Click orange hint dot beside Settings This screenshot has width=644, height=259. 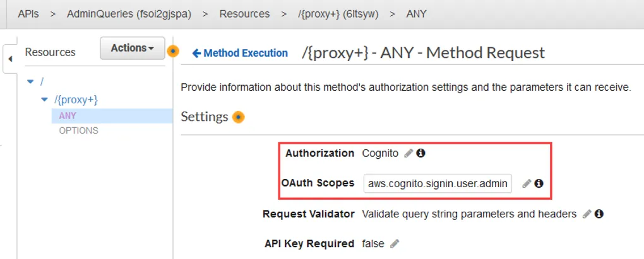point(238,117)
